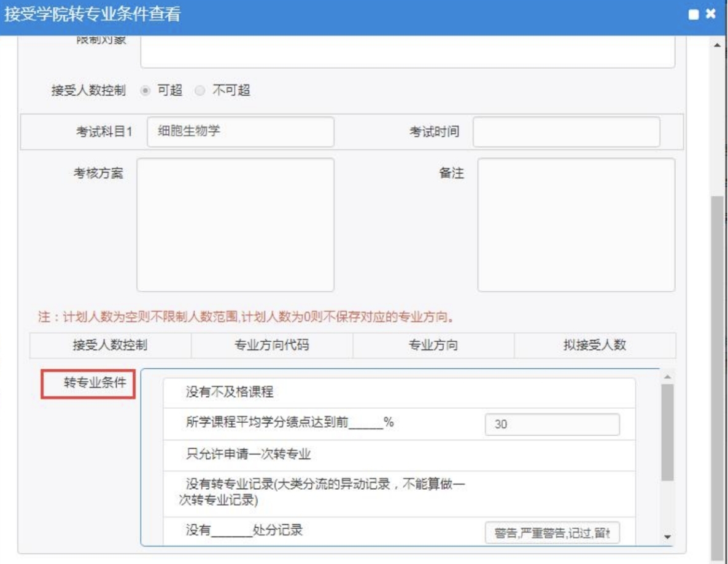728x564 pixels.
Task: Maximize the 接受学院转专业条件查看 dialog
Action: click(x=695, y=15)
